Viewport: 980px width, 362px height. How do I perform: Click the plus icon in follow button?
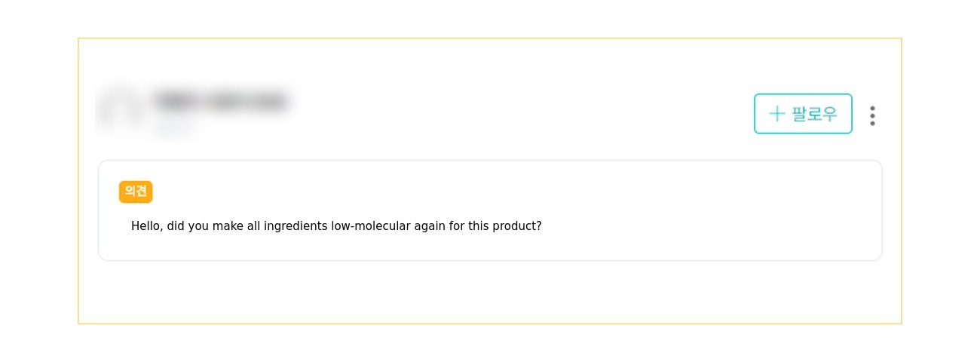[777, 114]
